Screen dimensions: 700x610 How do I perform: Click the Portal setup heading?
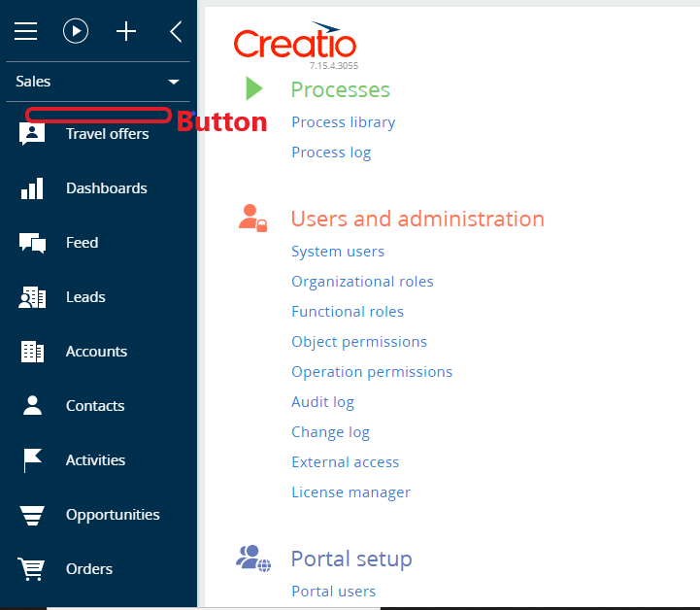351,559
